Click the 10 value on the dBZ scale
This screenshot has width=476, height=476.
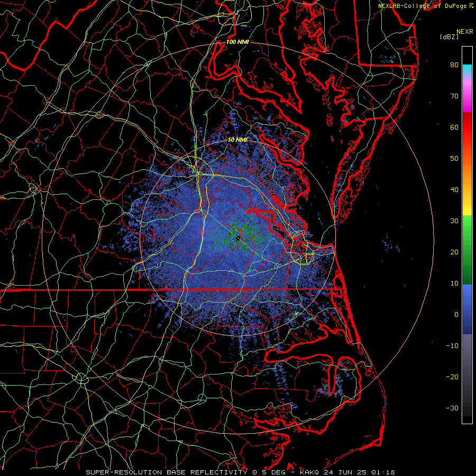(x=454, y=283)
